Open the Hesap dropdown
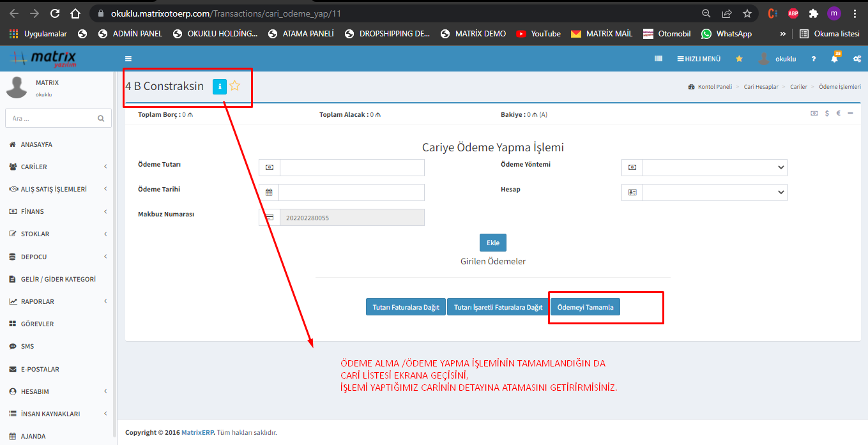The image size is (868, 445). (x=714, y=192)
